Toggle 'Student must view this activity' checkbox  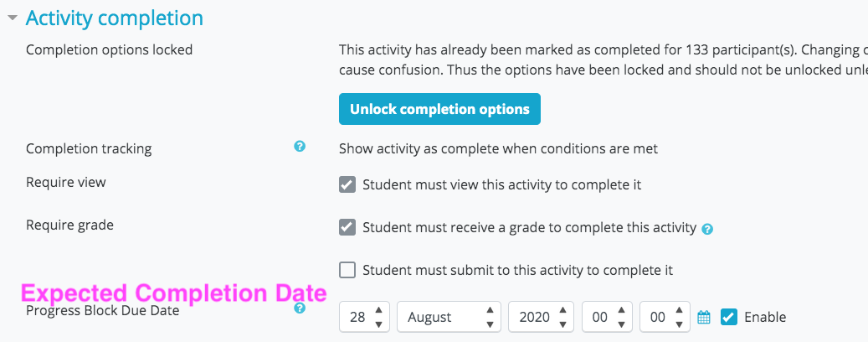[347, 184]
